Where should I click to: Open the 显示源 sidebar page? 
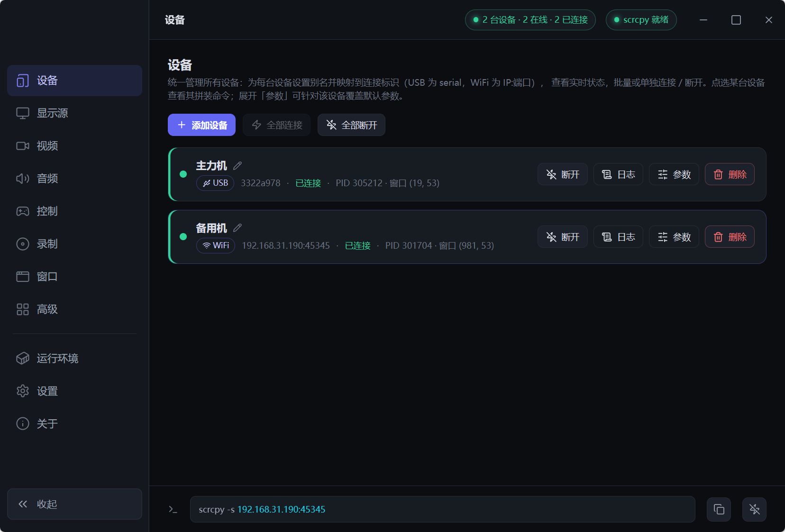point(74,113)
